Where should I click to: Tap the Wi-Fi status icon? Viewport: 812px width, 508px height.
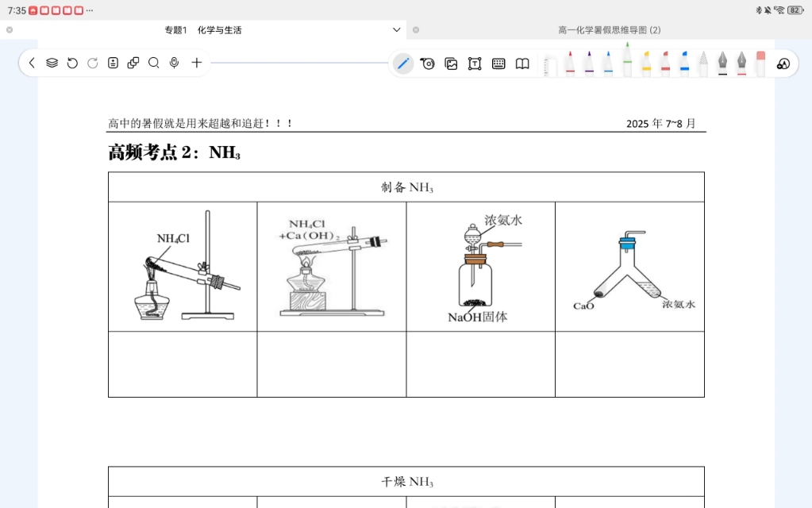point(779,10)
